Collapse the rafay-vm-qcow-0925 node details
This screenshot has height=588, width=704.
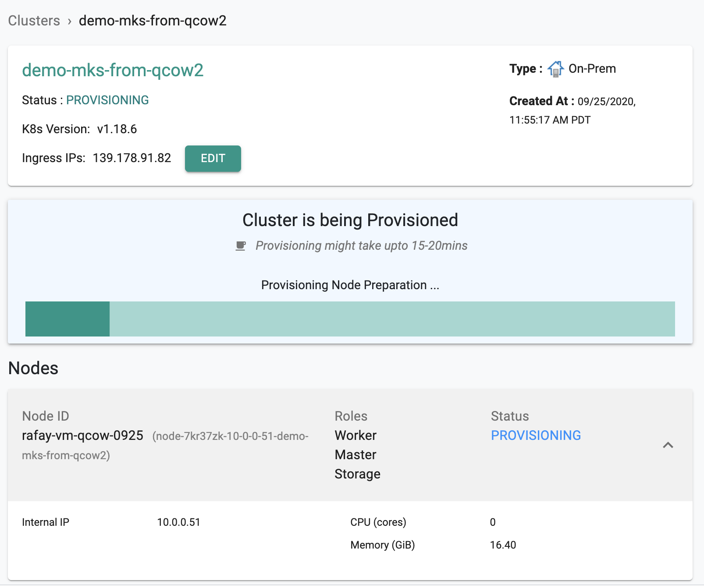coord(668,445)
